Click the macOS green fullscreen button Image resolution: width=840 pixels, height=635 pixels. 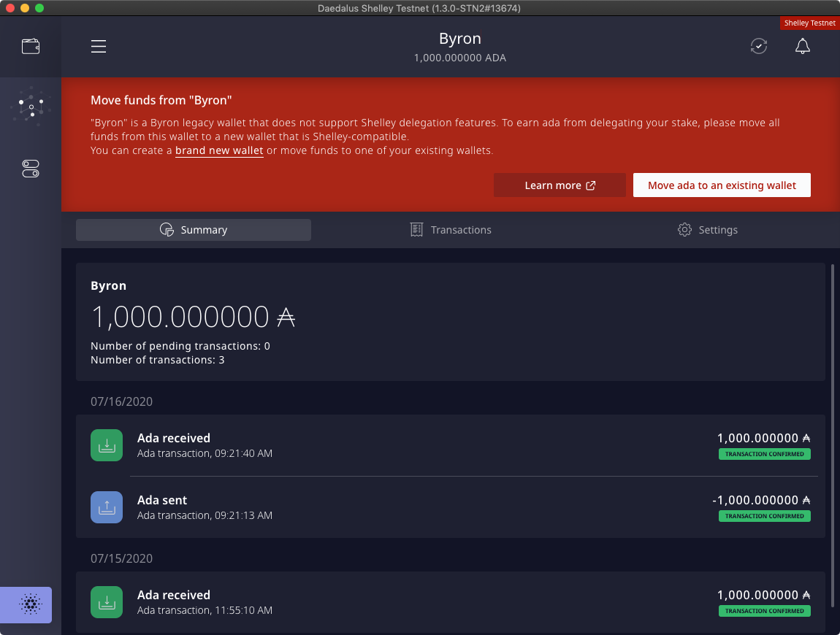[39, 8]
